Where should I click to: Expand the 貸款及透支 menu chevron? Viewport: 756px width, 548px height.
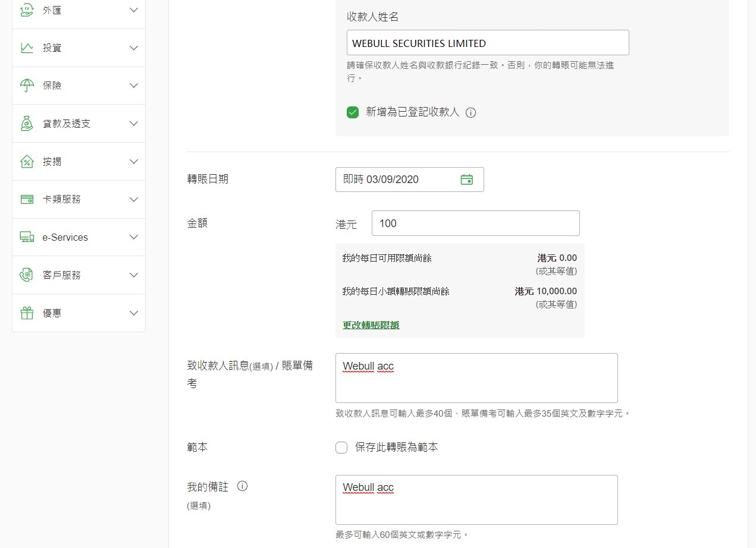click(134, 124)
